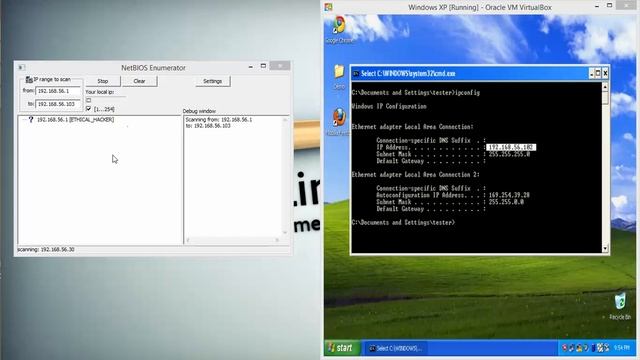Click XP taskbar clock showing 9:54 PM
Screen dimensions: 640x360
tap(621, 348)
